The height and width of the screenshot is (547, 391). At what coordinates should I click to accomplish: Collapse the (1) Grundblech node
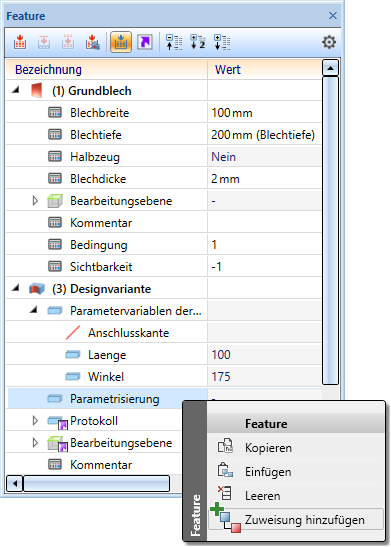15,90
